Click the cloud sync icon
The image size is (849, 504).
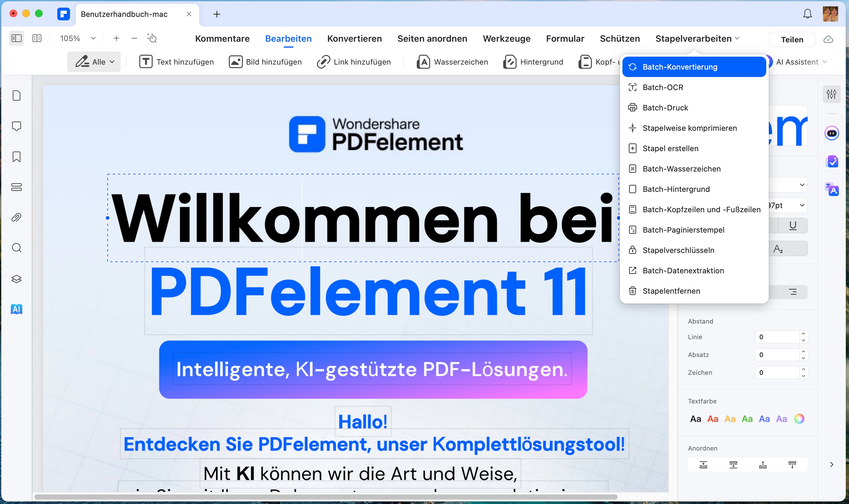829,39
